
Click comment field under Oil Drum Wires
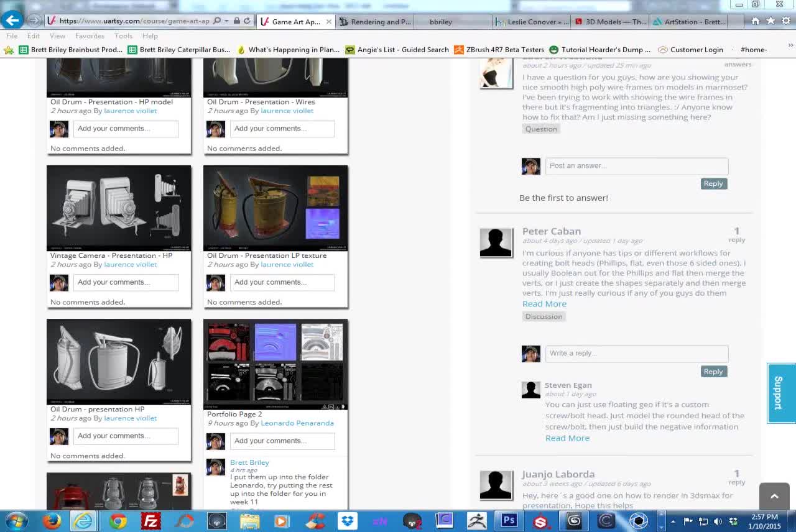tap(282, 129)
